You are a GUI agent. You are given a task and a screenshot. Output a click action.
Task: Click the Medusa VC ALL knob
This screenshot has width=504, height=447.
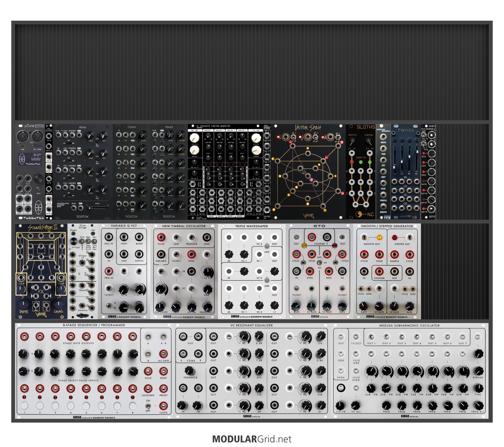[x=356, y=405]
